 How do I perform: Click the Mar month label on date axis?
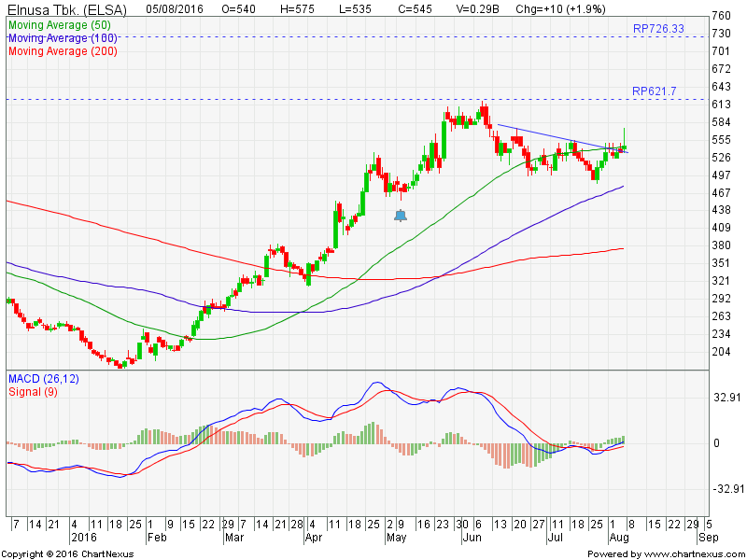[234, 538]
